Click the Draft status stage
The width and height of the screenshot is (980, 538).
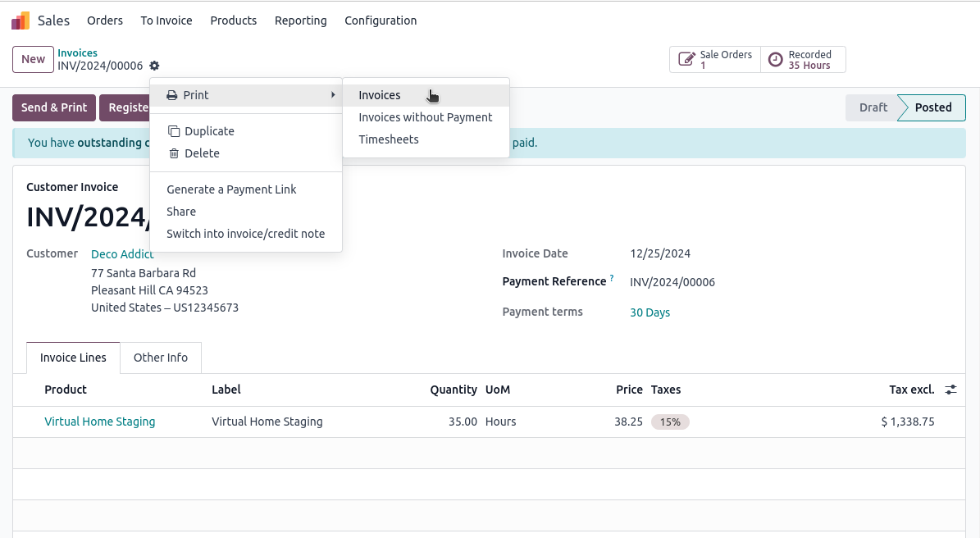click(873, 107)
